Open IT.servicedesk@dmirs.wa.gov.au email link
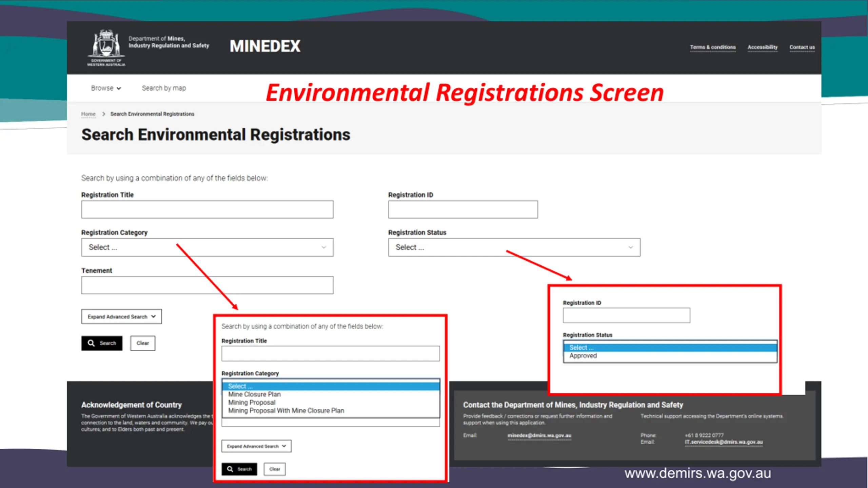868x488 pixels. pyautogui.click(x=724, y=442)
